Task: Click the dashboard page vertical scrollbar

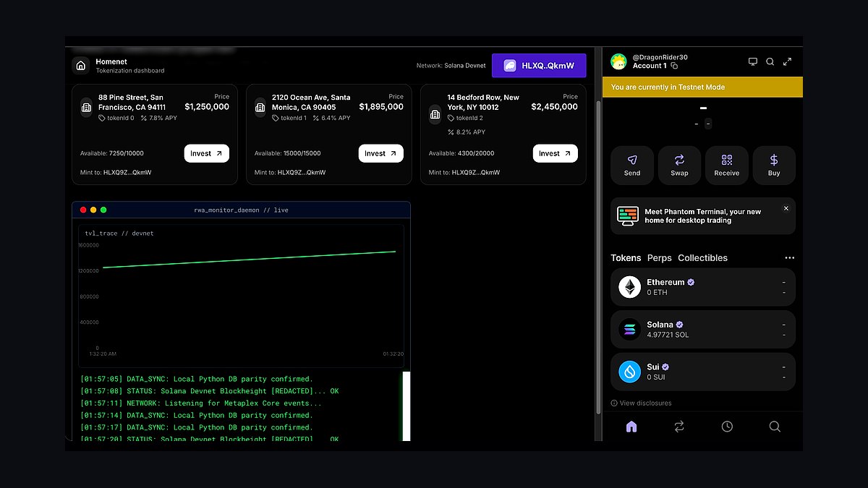Action: (597, 257)
